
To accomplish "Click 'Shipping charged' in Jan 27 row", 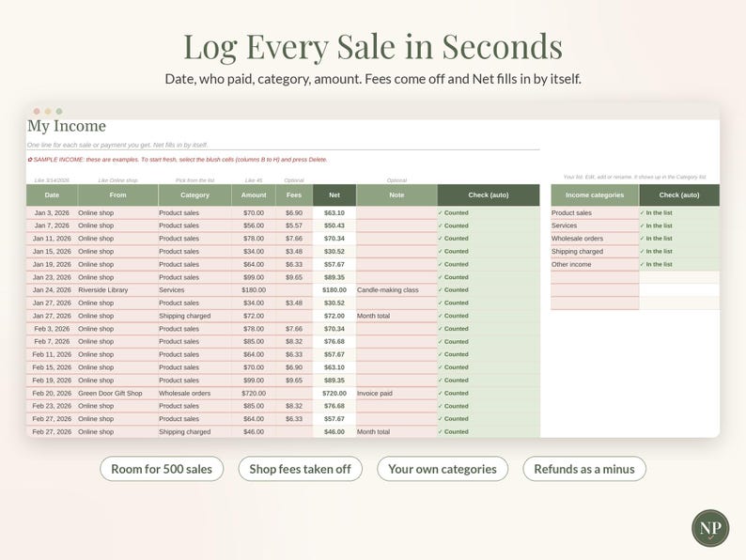I will [194, 316].
